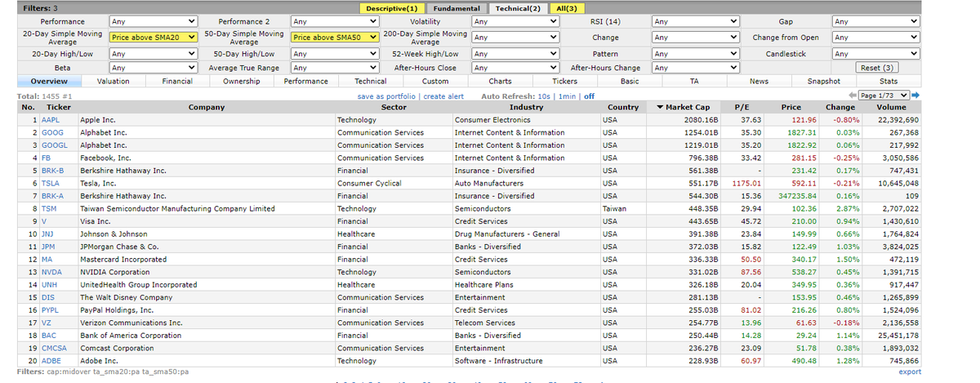Sort by the Country column header
The width and height of the screenshot is (980, 383).
click(x=623, y=107)
